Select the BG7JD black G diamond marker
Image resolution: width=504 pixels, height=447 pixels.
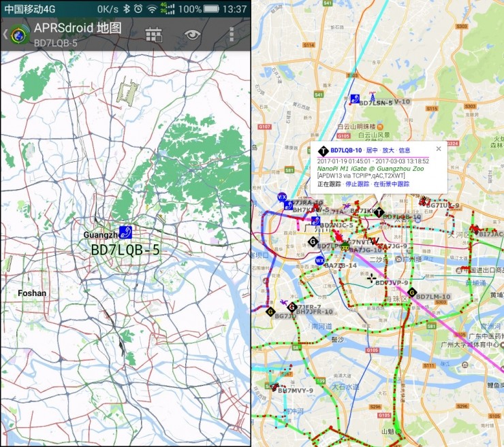(270, 312)
